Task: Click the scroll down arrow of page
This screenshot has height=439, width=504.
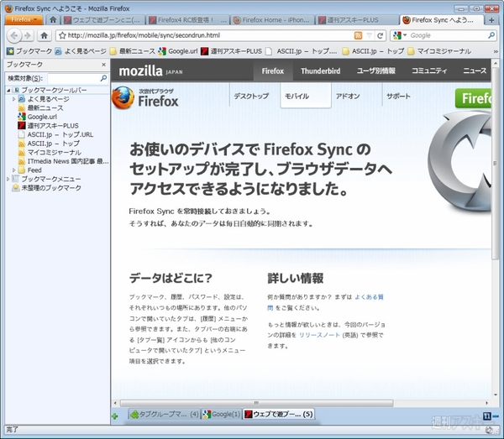Action: 495,395
